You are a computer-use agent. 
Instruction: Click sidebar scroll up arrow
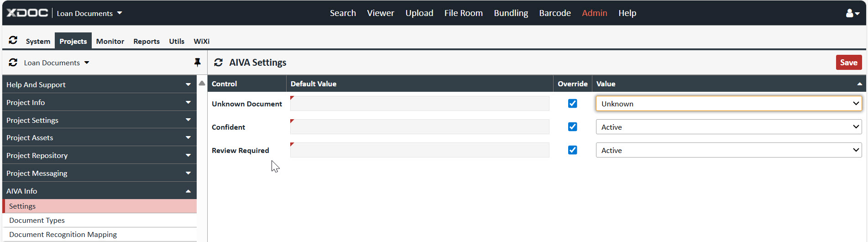point(202,83)
